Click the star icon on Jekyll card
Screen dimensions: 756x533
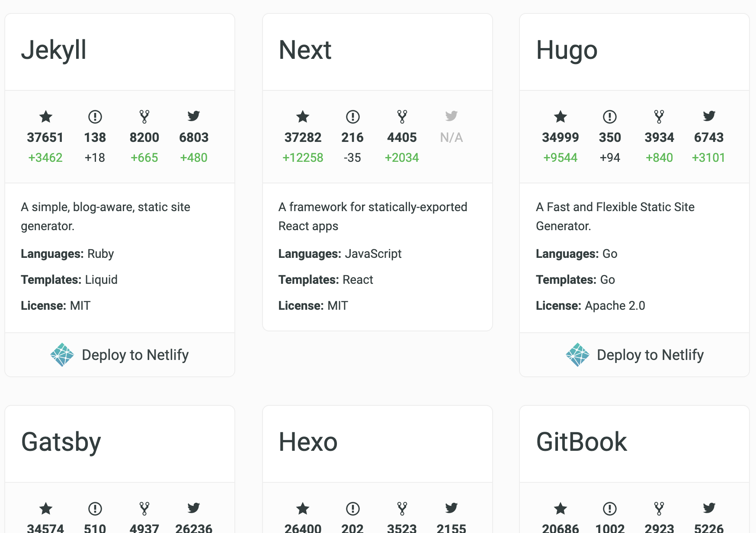(x=45, y=116)
